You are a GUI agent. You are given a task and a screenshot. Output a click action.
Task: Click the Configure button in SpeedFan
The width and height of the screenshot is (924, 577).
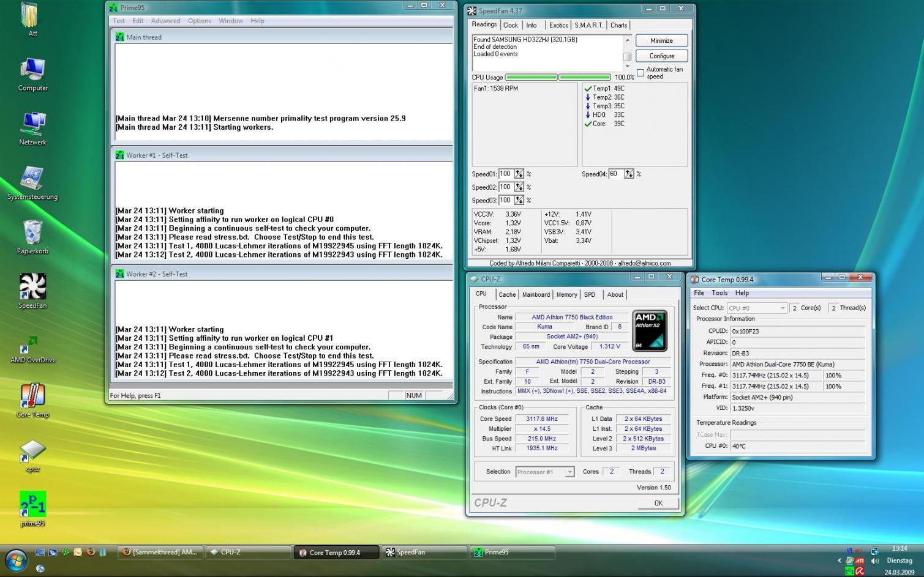coord(661,56)
